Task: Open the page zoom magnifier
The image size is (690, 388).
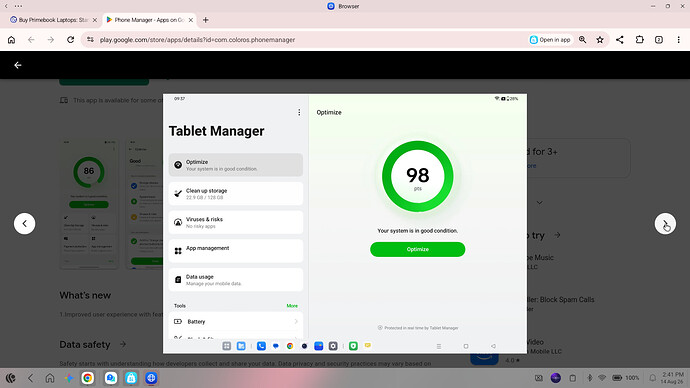Action: (x=583, y=40)
